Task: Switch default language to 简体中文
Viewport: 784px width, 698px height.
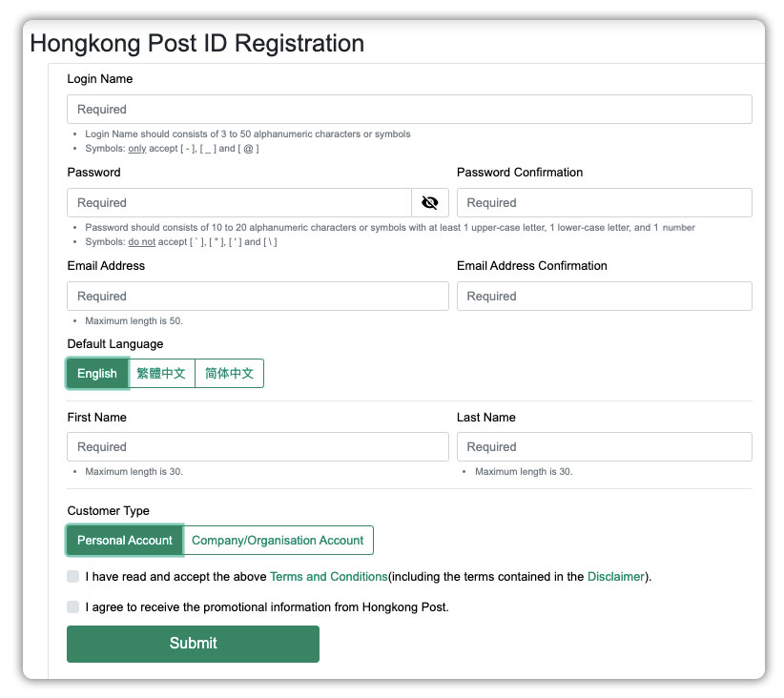Action: (x=229, y=374)
